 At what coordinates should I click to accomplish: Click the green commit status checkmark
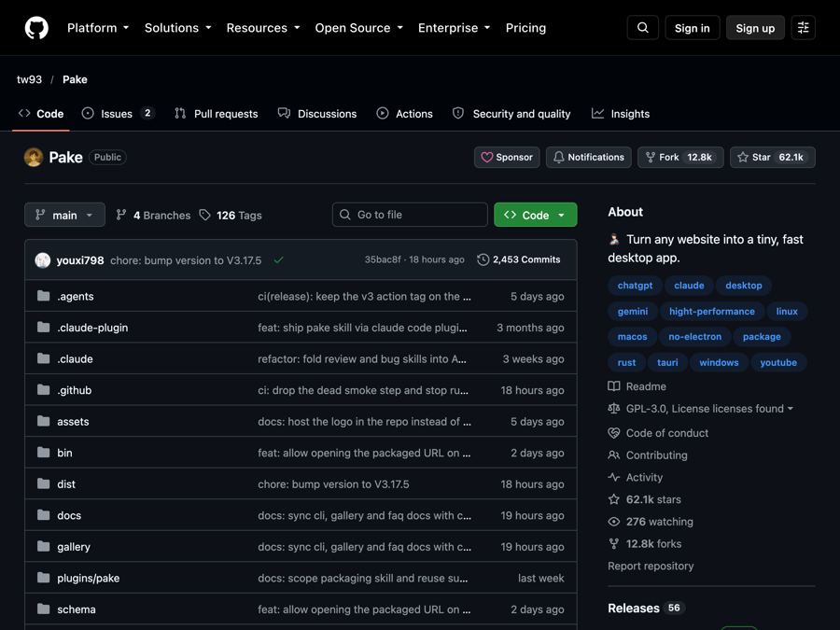278,259
